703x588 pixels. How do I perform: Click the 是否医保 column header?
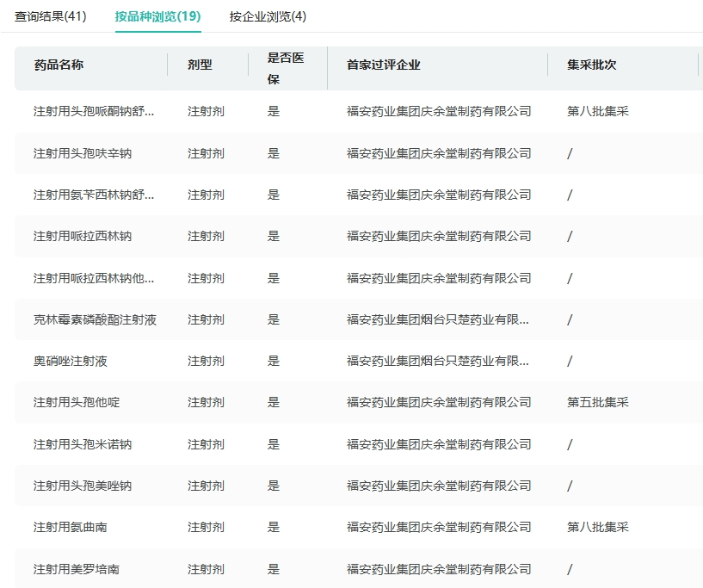(286, 68)
